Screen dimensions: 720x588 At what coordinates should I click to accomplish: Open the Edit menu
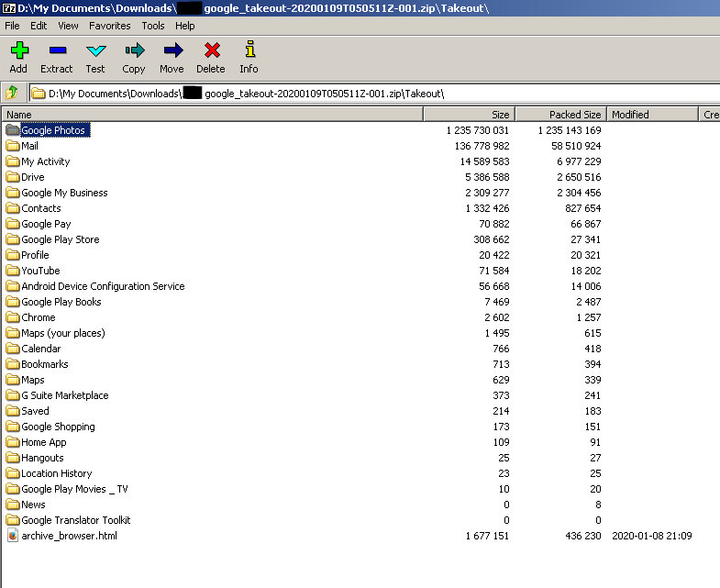pyautogui.click(x=39, y=26)
